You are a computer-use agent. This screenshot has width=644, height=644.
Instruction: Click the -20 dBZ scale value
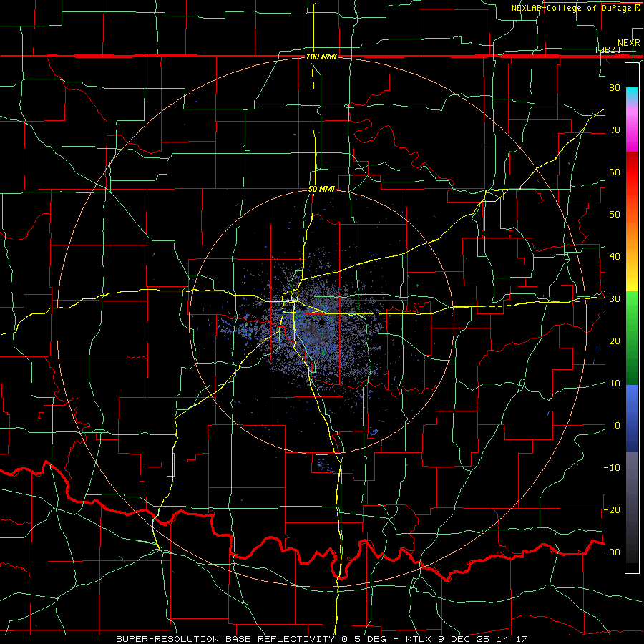[x=612, y=509]
